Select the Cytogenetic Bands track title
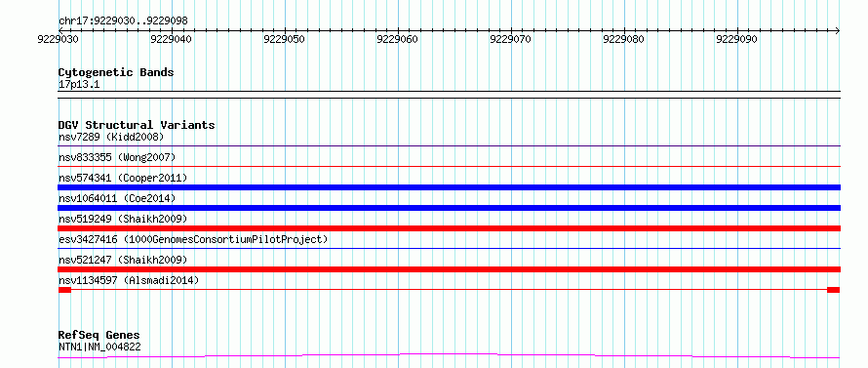 [116, 72]
